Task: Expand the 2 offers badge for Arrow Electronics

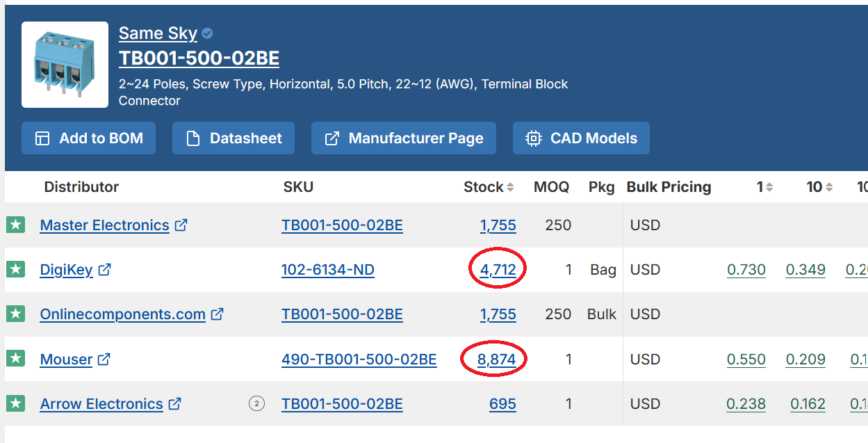Action: click(257, 403)
